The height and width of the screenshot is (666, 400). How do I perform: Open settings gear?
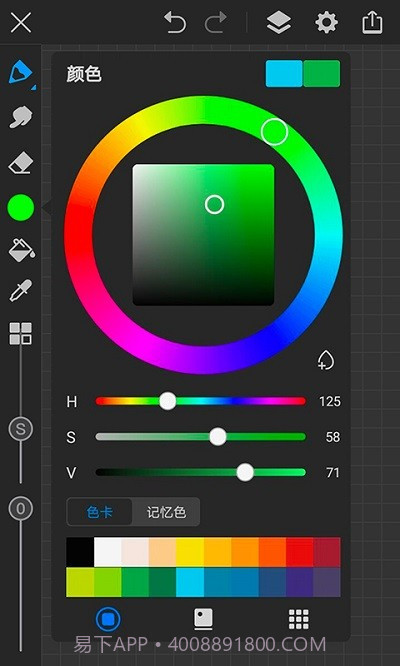click(x=327, y=22)
